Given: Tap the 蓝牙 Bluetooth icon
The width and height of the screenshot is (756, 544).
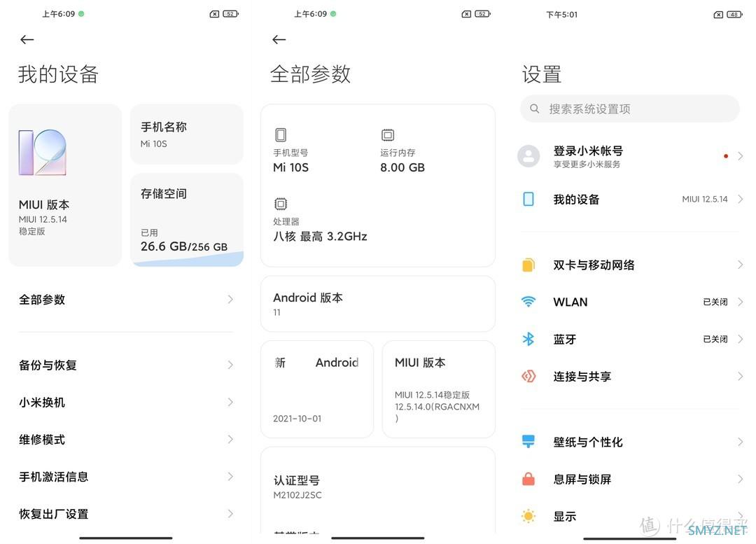Looking at the screenshot, I should click(x=528, y=339).
